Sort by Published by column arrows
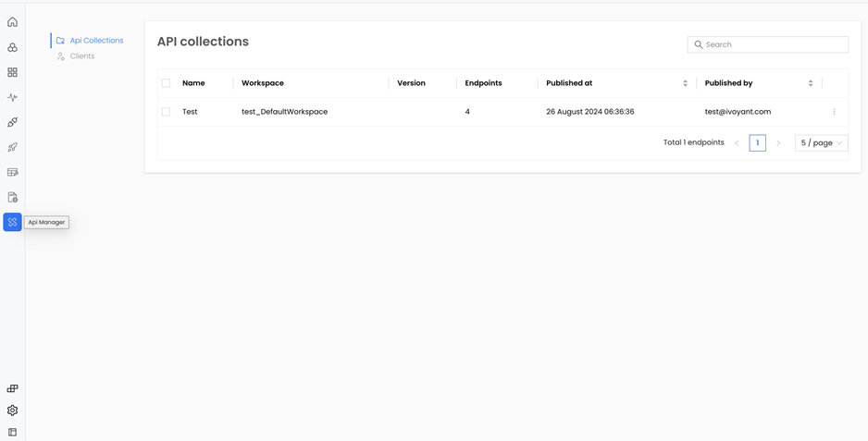The width and height of the screenshot is (868, 441). point(810,83)
